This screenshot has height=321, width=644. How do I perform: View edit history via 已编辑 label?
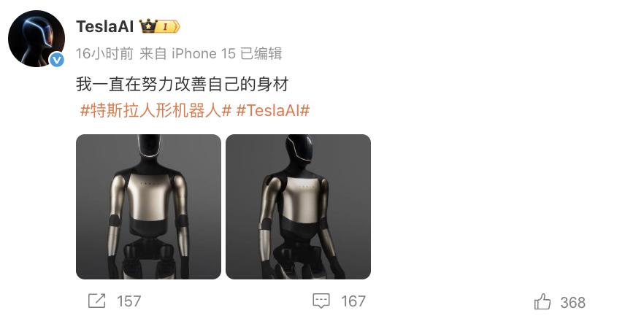[x=261, y=54]
